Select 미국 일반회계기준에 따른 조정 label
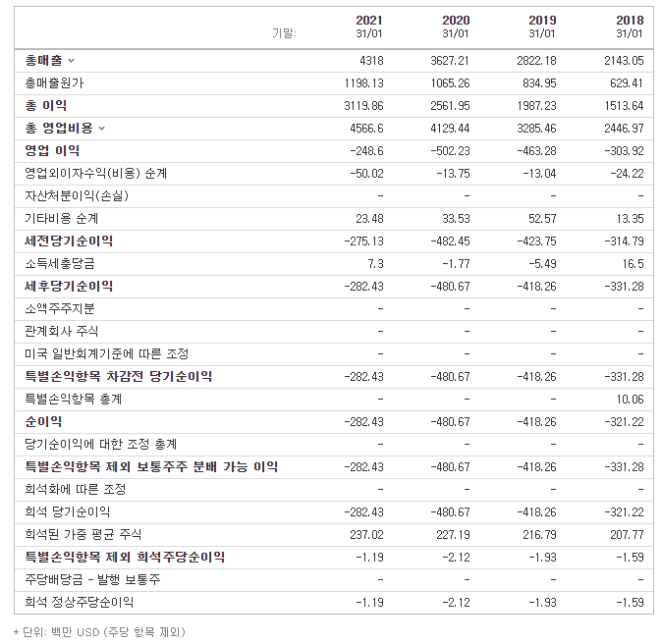This screenshot has width=661, height=644. (x=107, y=353)
